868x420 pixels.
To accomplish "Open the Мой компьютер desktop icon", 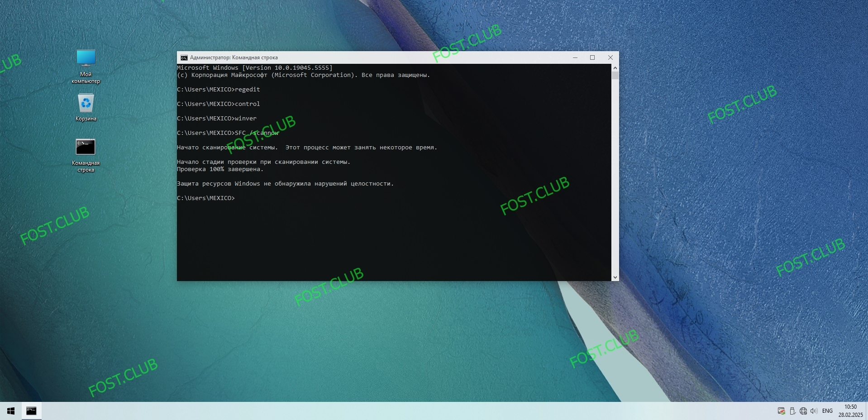I will (86, 67).
